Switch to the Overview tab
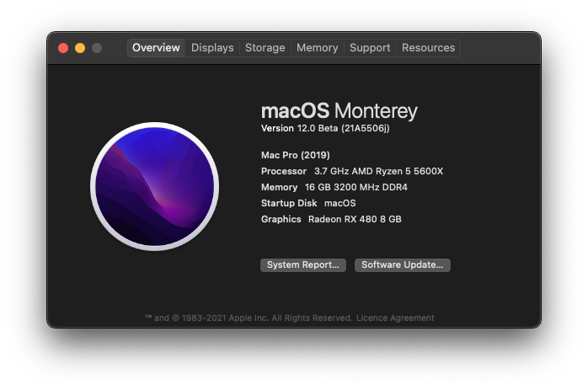588x390 pixels. coord(156,48)
